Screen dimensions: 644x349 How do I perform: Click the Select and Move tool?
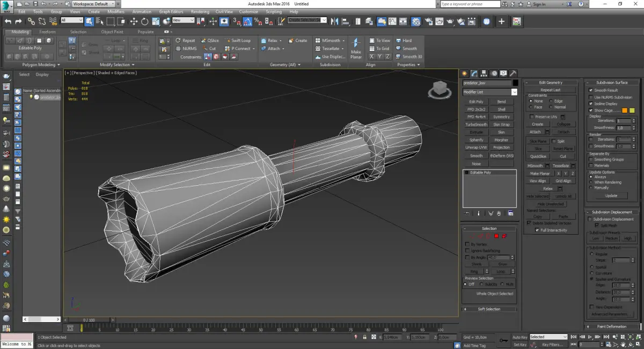click(x=134, y=21)
